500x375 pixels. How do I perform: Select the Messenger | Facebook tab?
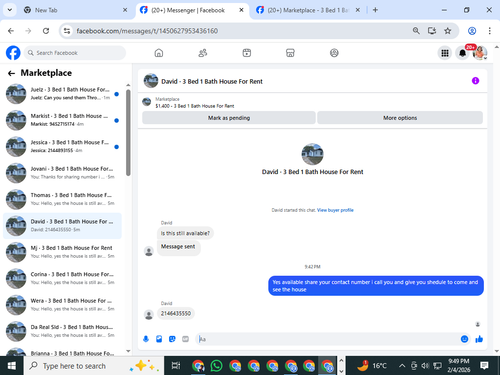(x=188, y=10)
